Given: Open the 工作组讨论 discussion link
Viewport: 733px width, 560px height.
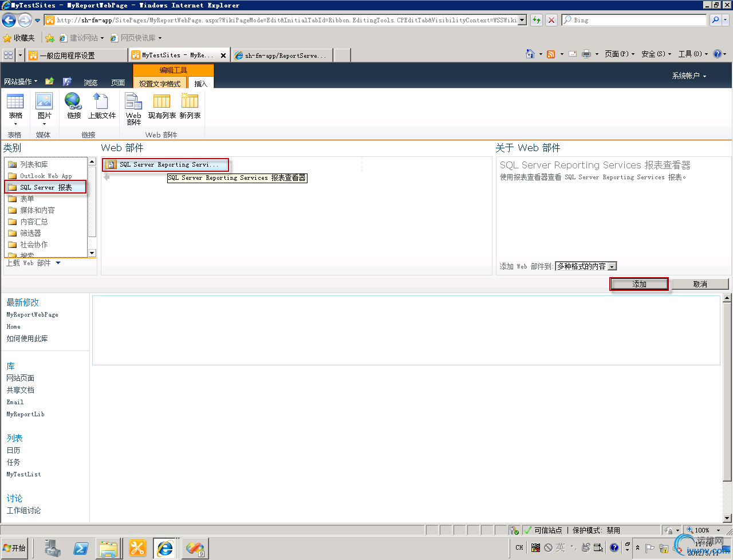Looking at the screenshot, I should pos(23,510).
